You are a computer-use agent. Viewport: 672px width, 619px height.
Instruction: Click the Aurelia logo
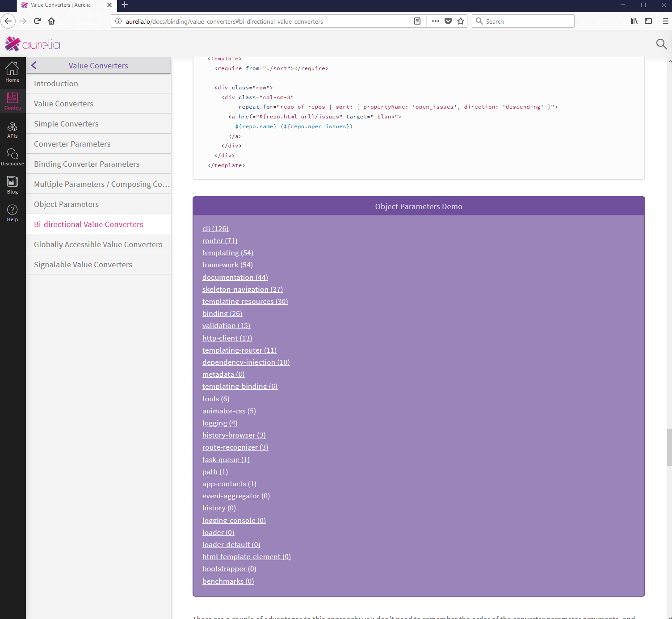pyautogui.click(x=32, y=44)
